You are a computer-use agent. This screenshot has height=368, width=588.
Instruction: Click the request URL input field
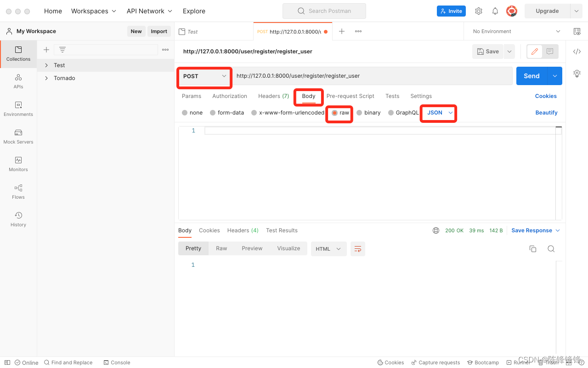tap(372, 76)
